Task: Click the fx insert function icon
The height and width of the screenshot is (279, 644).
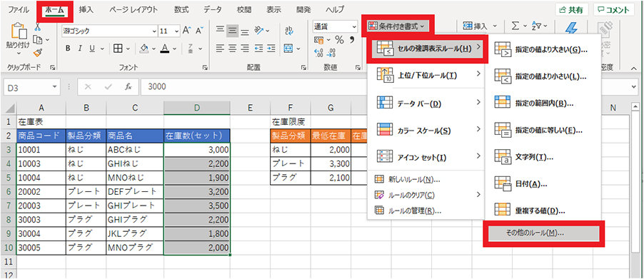Action: click(129, 87)
